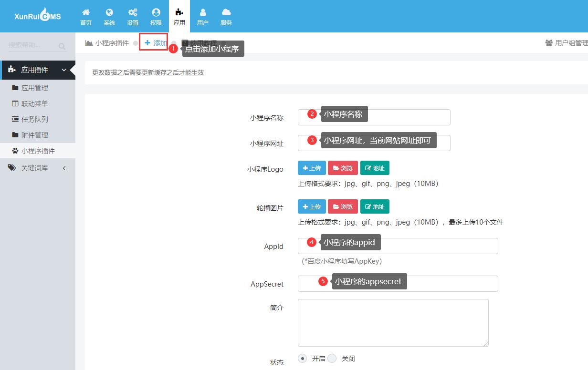Click the tags icon beside 关键词库

[x=12, y=168]
